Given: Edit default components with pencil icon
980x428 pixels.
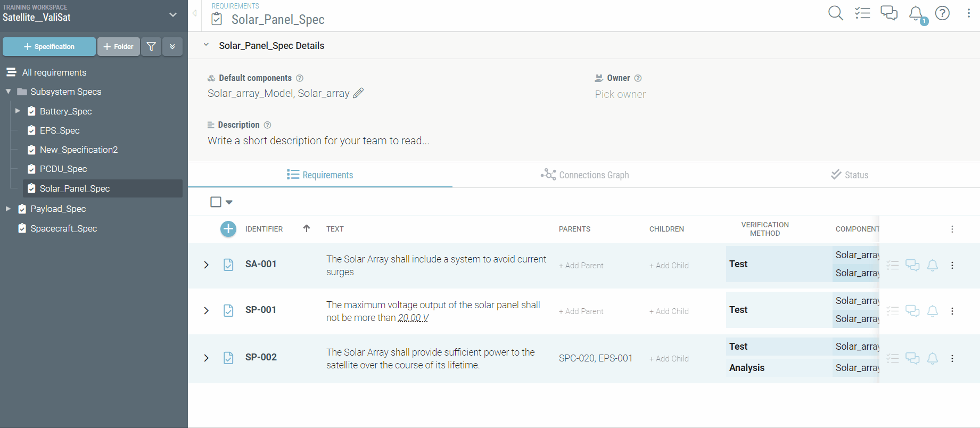Looking at the screenshot, I should (359, 93).
